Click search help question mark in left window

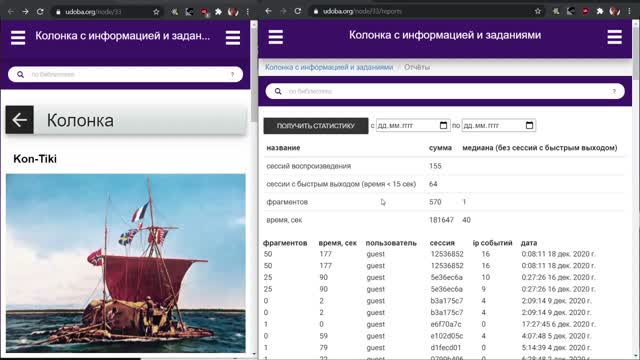(x=233, y=74)
